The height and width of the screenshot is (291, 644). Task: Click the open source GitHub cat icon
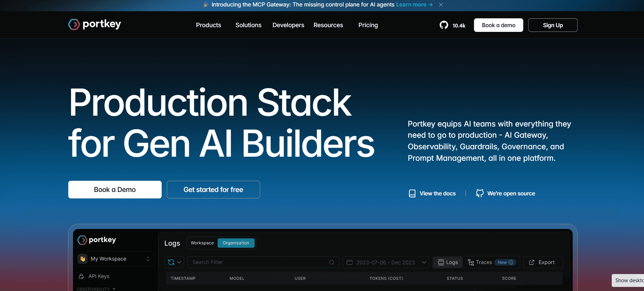click(x=480, y=193)
